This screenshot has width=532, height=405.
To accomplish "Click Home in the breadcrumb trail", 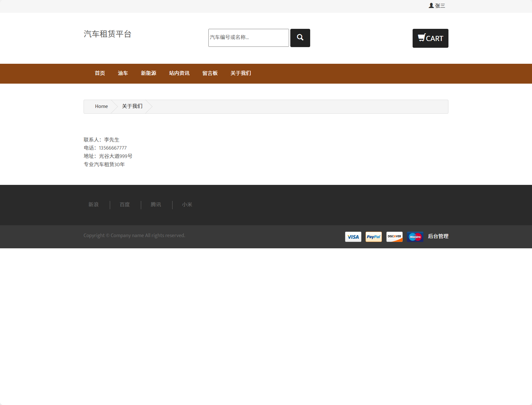I will (101, 106).
